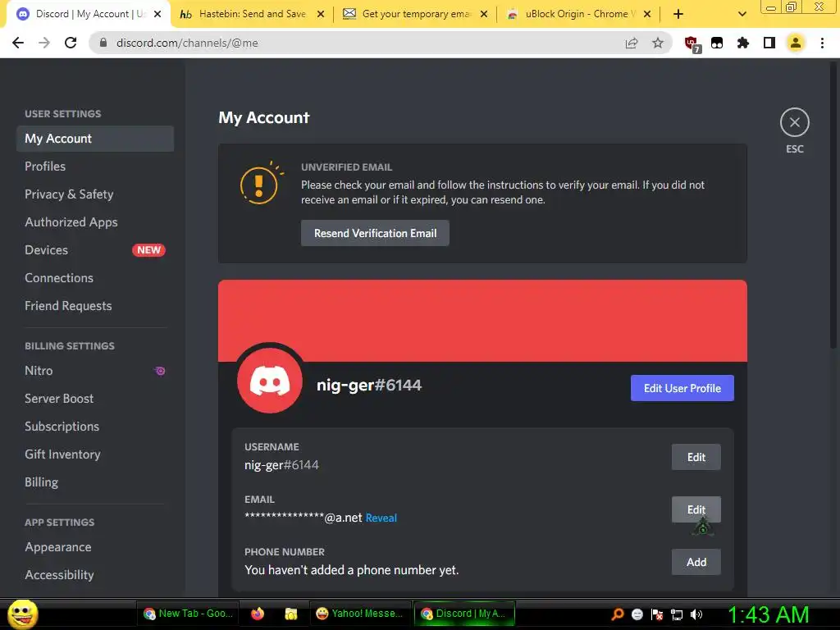Open a new browser tab
Viewport: 840px width, 630px height.
(678, 14)
